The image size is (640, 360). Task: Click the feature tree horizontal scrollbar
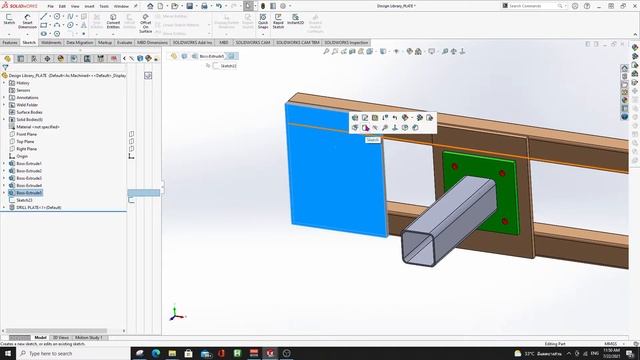[56, 331]
